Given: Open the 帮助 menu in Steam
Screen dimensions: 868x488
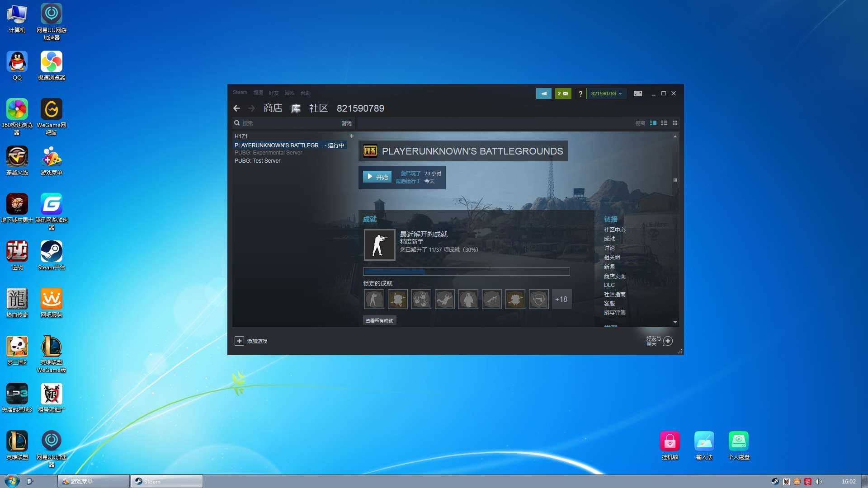Looking at the screenshot, I should click(306, 93).
